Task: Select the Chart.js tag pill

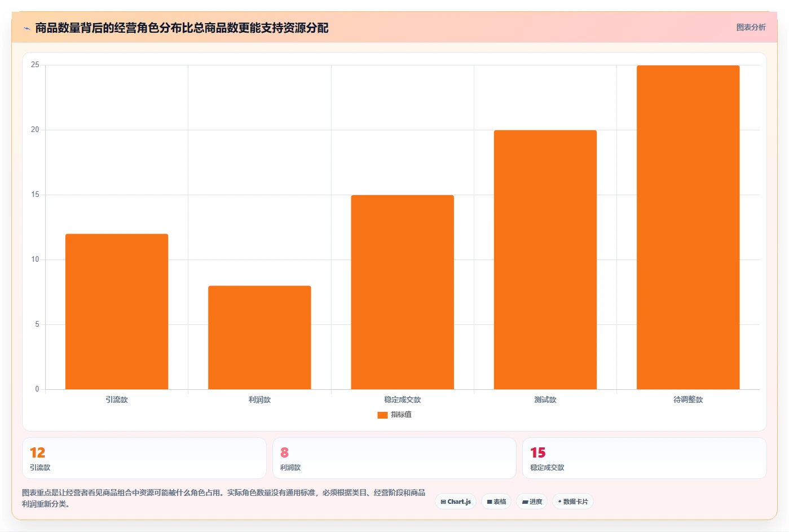Action: pos(456,502)
